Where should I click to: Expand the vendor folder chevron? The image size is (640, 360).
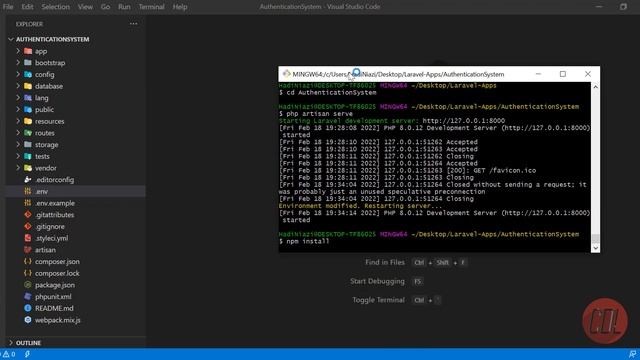[x=18, y=168]
